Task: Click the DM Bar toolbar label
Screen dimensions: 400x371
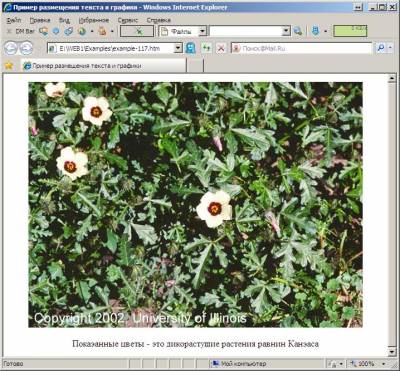Action: (x=25, y=31)
